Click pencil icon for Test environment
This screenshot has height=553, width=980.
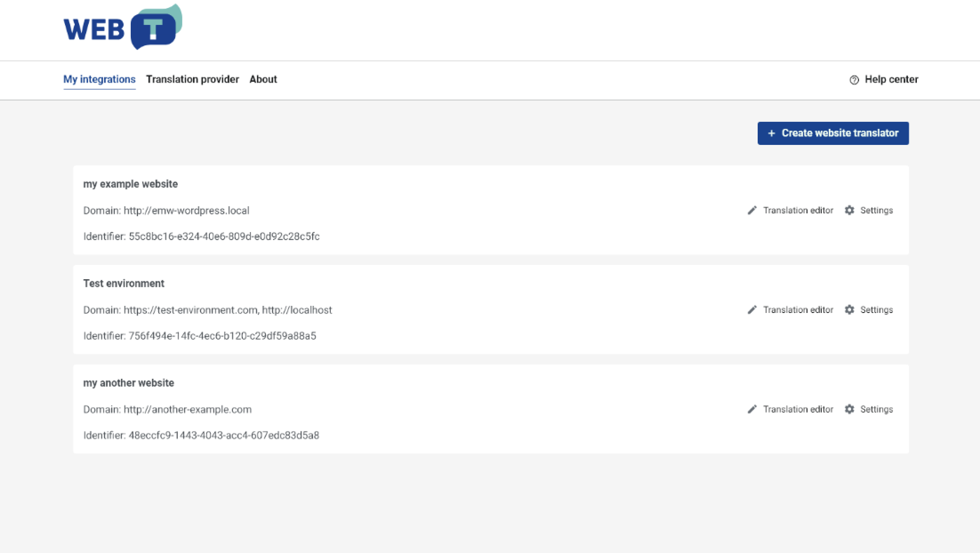(752, 310)
